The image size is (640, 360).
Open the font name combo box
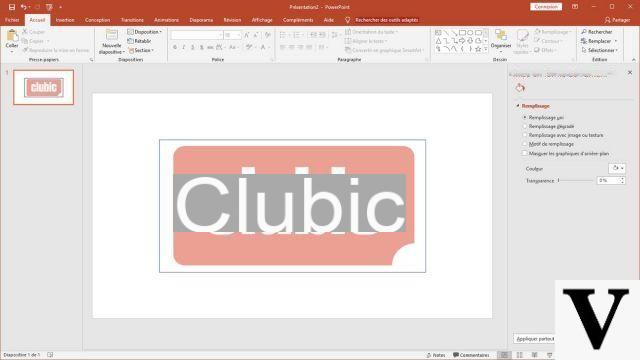click(x=197, y=36)
